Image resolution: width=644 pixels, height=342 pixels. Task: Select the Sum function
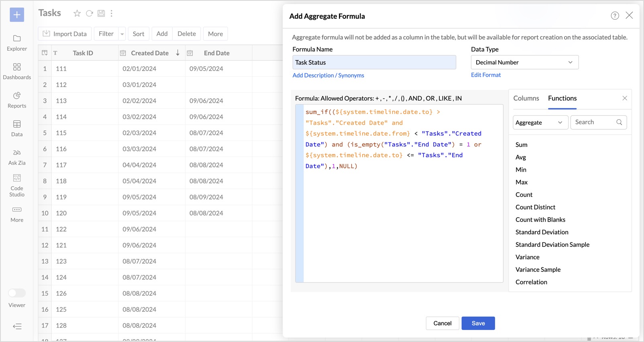click(x=521, y=145)
